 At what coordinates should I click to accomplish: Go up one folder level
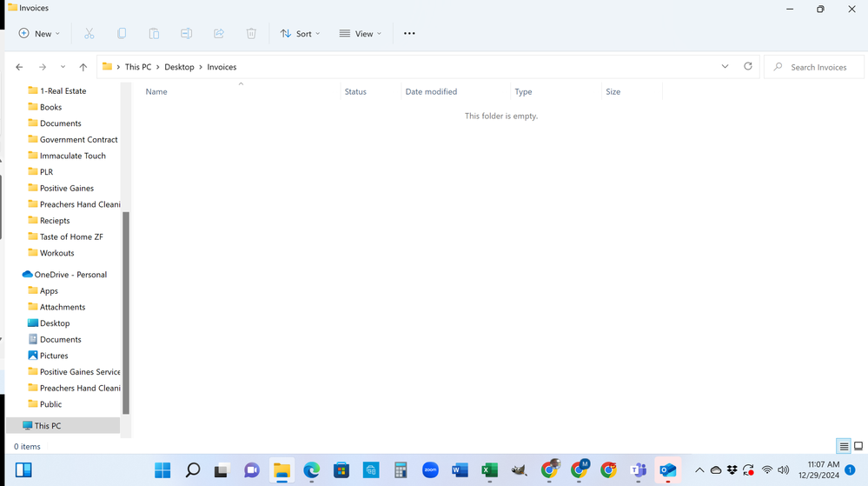click(x=83, y=67)
